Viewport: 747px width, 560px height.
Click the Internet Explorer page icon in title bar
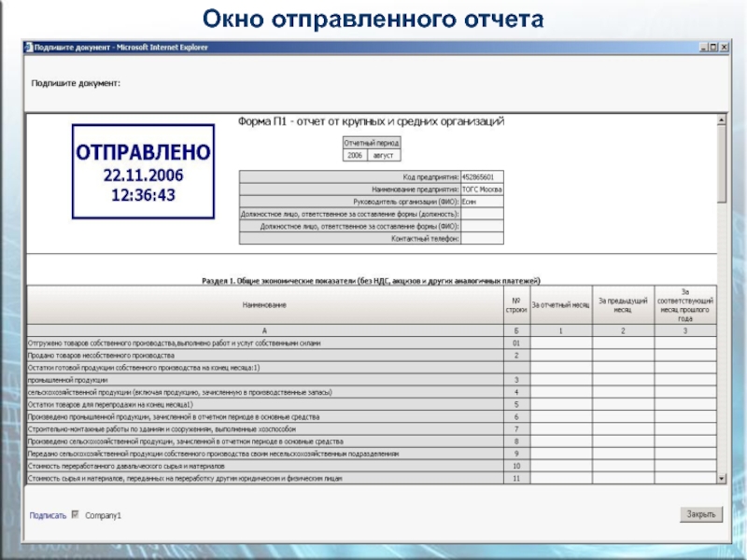point(28,48)
